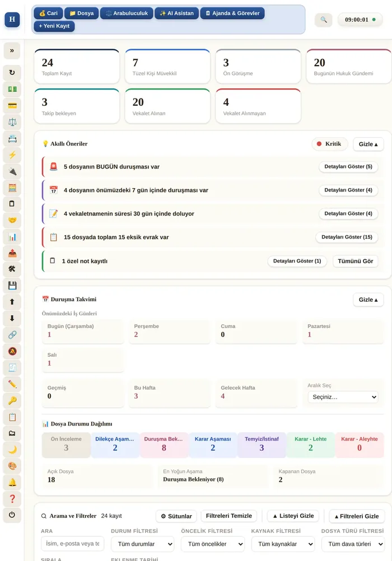
Task: Open the Sütunlar columns button
Action: tap(176, 516)
